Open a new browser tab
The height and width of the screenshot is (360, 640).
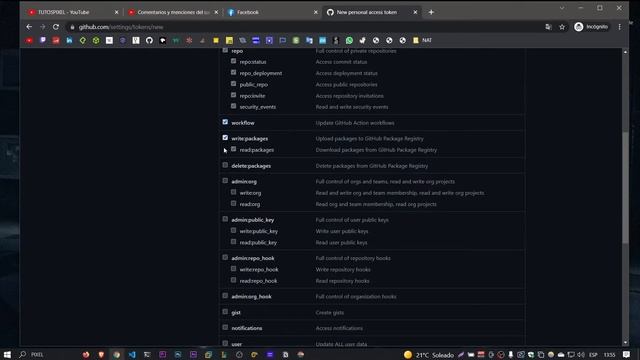[x=431, y=12]
